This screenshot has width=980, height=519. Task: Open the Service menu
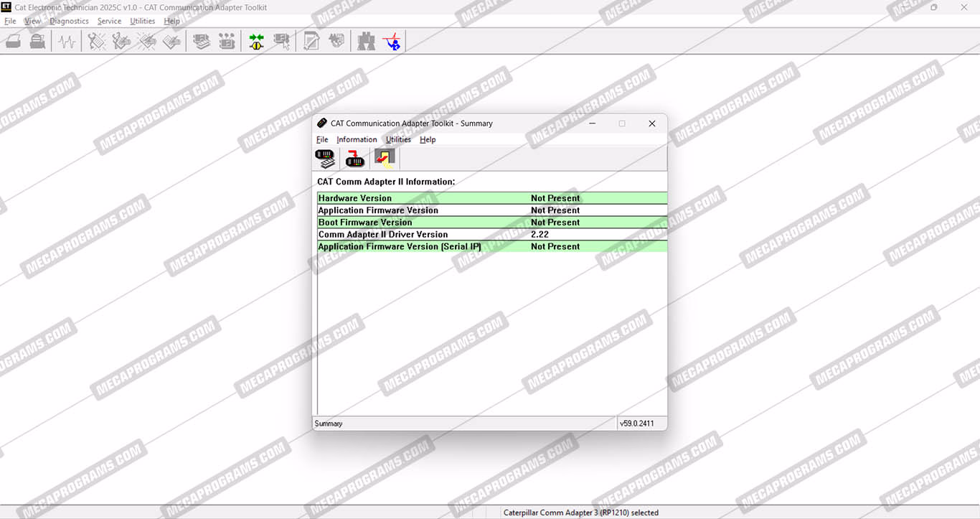(x=109, y=22)
